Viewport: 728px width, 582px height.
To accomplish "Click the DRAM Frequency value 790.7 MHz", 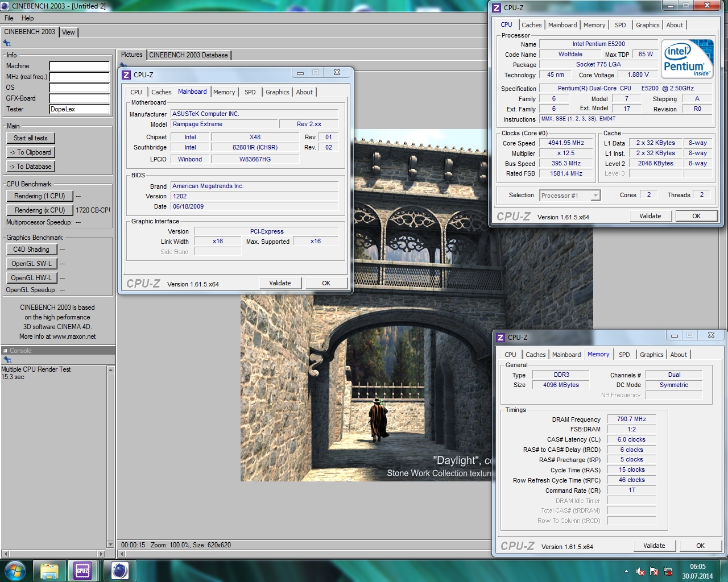I will [631, 419].
